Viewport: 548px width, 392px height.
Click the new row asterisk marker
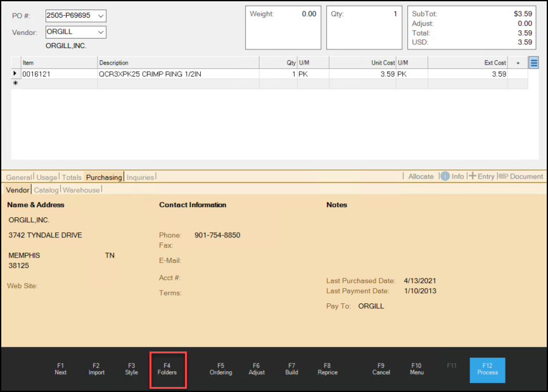15,84
